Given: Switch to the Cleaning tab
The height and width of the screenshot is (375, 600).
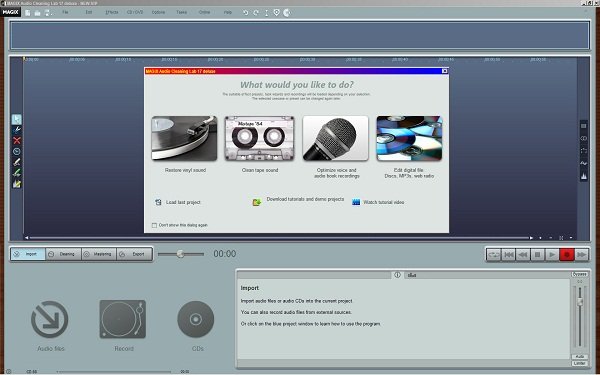Looking at the screenshot, I should pyautogui.click(x=64, y=254).
